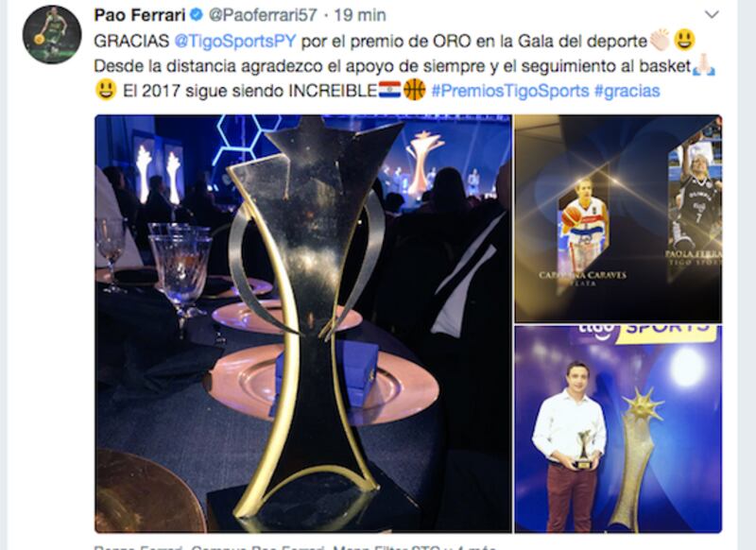Open the #gracias hashtag
This screenshot has height=550, width=756.
click(x=627, y=91)
